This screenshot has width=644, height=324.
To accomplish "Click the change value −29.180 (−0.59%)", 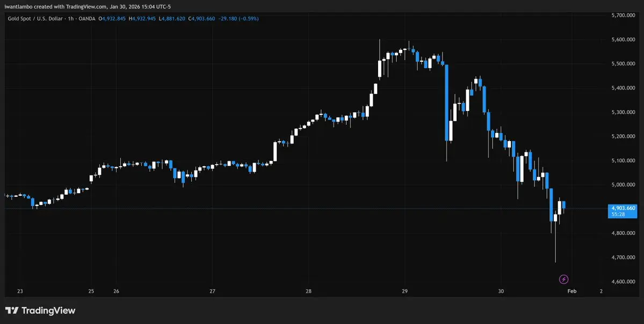I will 238,18.
